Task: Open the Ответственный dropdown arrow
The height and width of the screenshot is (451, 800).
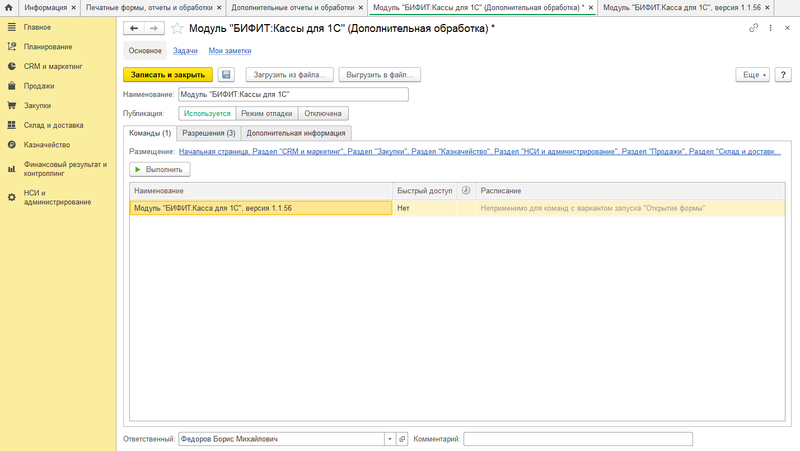Action: tap(390, 439)
